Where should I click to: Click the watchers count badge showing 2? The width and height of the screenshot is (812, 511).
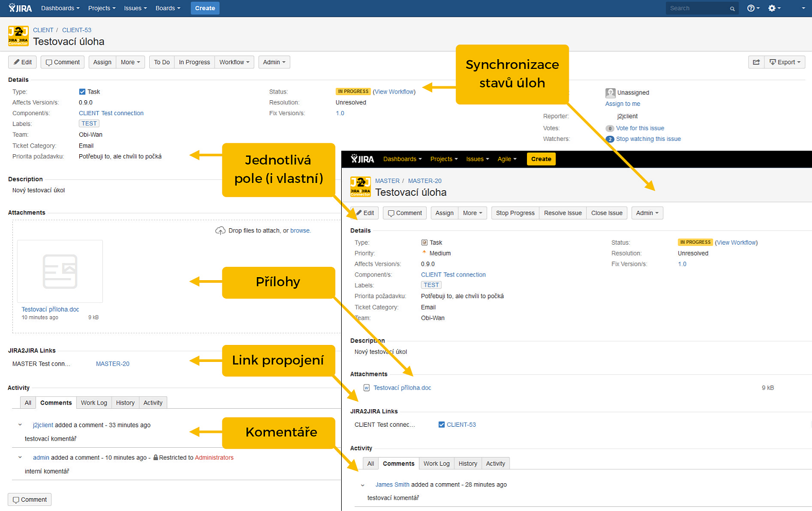pos(610,139)
